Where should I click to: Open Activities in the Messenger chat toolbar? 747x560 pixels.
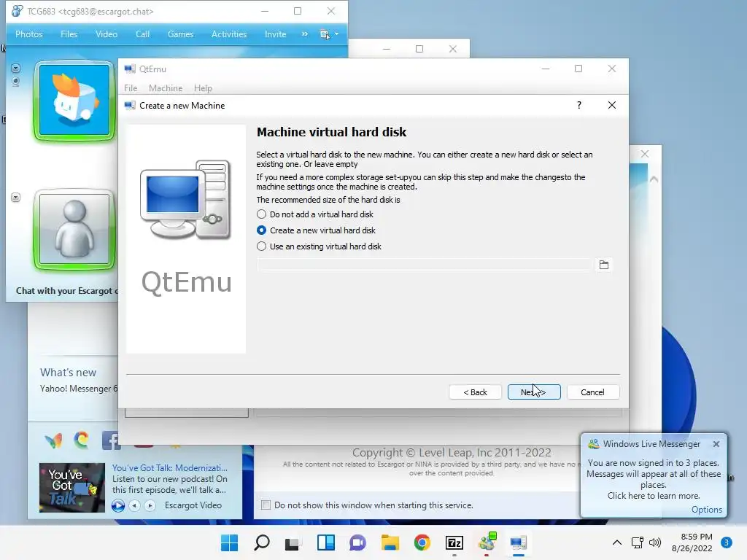click(229, 34)
